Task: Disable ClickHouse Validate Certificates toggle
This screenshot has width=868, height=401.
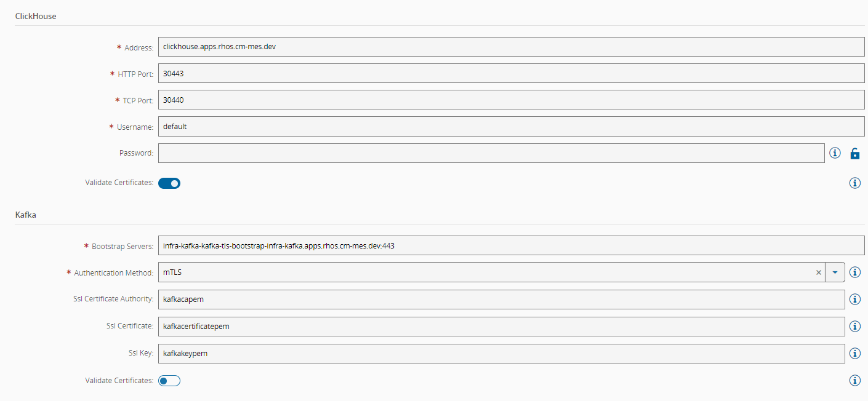Action: tap(169, 183)
